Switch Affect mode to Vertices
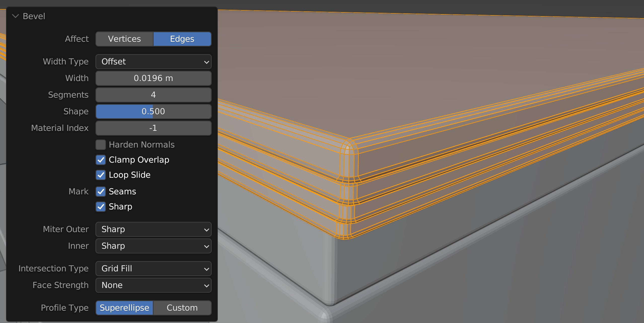644x323 pixels. 124,39
